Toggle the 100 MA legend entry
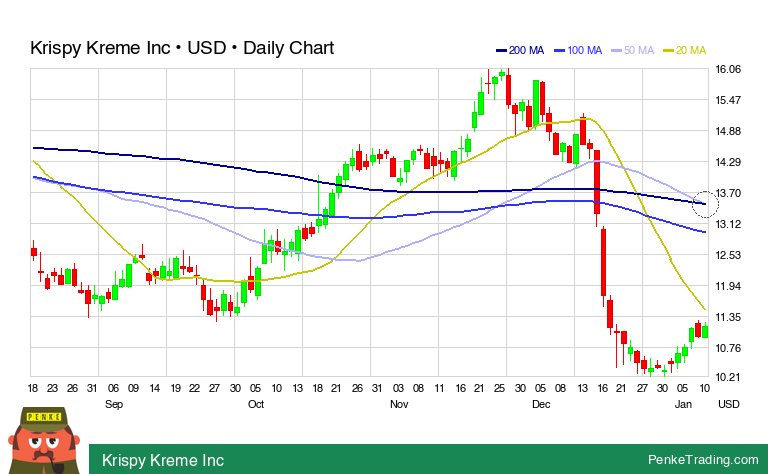The height and width of the screenshot is (474, 768). tap(578, 50)
